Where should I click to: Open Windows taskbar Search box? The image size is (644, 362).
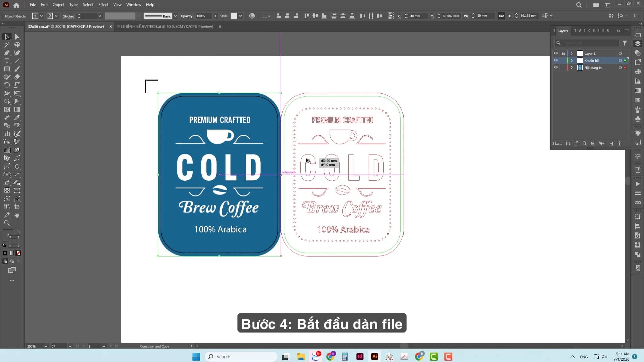tap(241, 357)
